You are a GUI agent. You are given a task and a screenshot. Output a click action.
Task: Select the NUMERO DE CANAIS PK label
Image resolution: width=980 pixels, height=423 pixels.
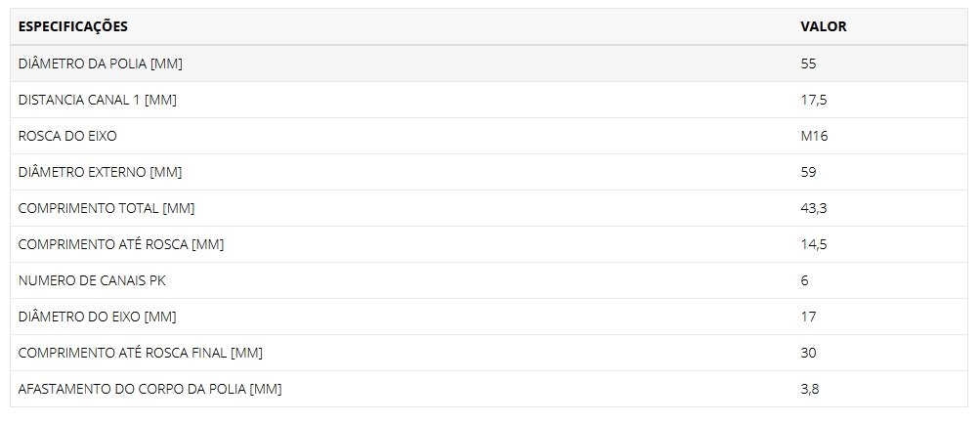pyautogui.click(x=92, y=281)
